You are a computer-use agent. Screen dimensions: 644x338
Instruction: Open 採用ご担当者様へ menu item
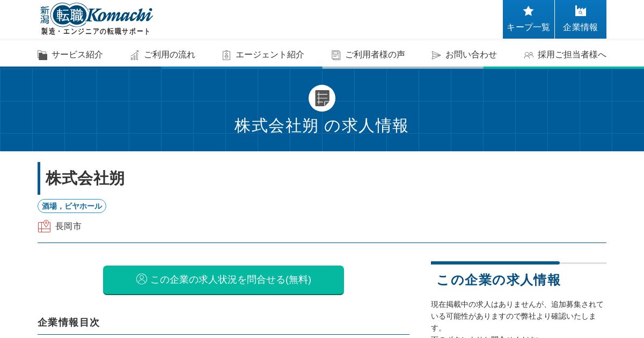point(565,55)
